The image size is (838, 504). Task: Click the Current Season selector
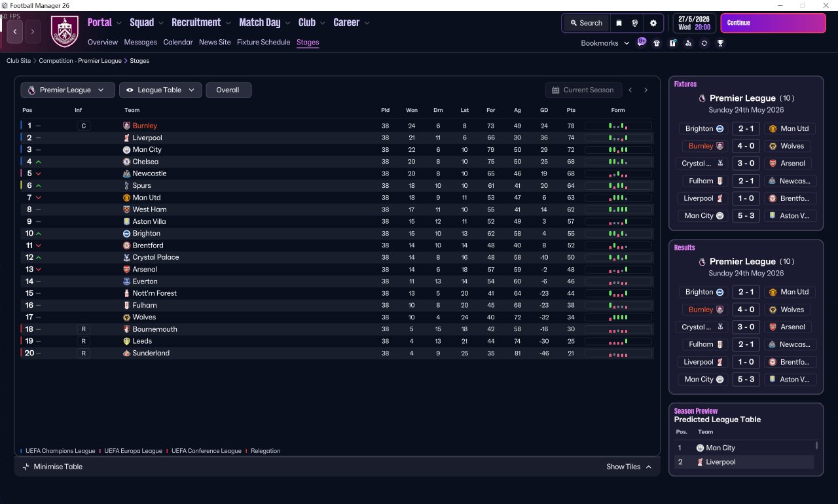583,90
